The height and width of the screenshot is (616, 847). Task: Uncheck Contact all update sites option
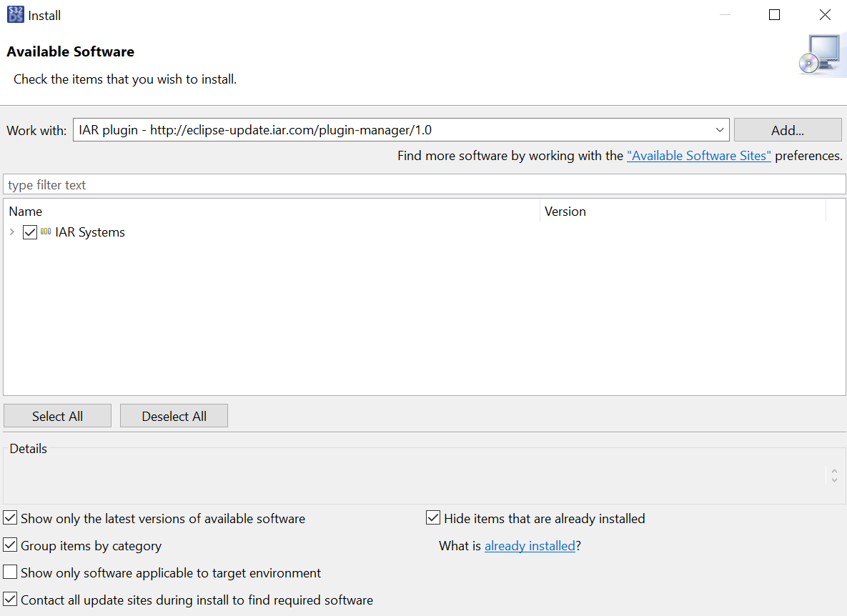click(x=10, y=600)
